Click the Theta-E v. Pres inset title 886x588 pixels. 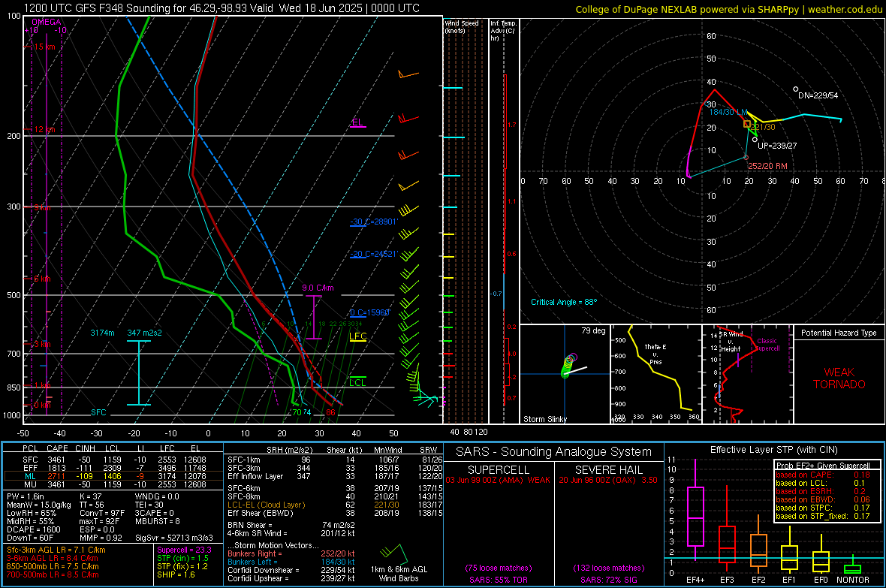(655, 354)
